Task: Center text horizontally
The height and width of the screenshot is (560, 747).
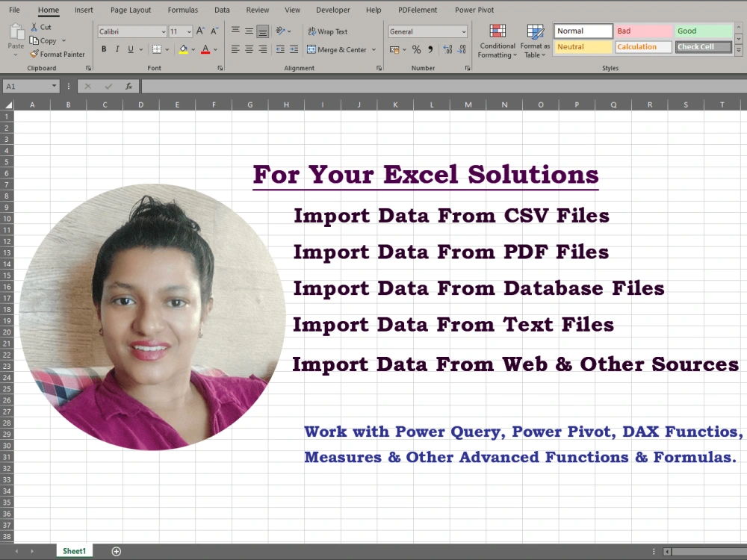Action: point(249,49)
